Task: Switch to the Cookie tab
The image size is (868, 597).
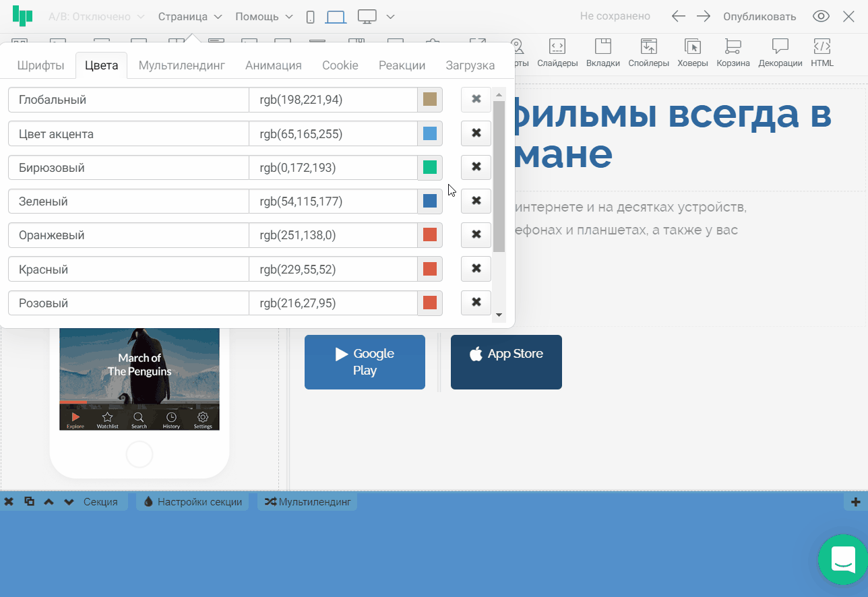Action: point(340,65)
